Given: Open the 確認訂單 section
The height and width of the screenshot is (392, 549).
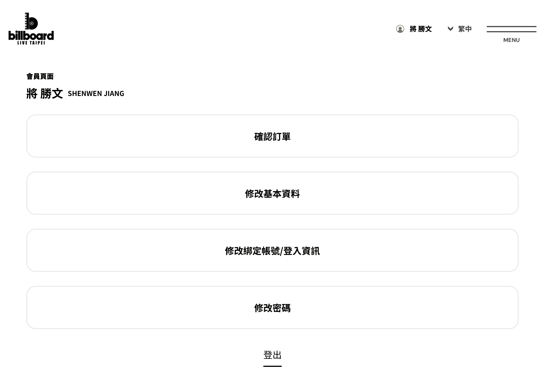Looking at the screenshot, I should (x=272, y=136).
